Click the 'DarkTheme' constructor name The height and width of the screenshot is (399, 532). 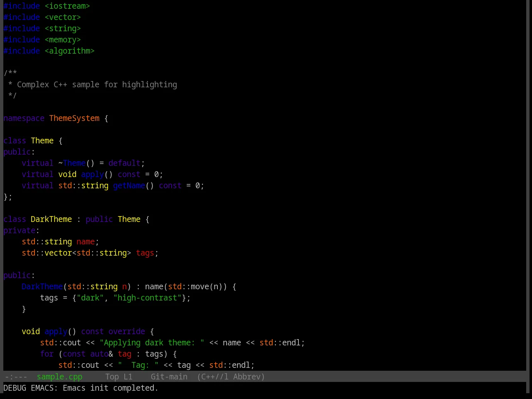pos(42,287)
